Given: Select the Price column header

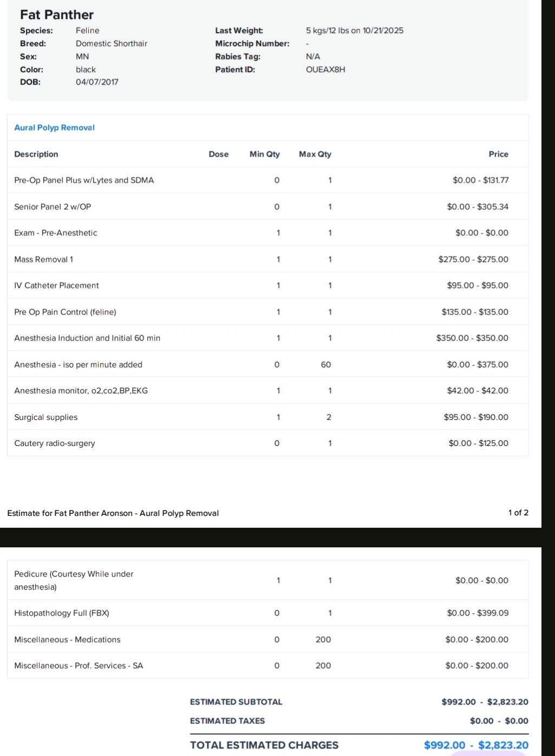Looking at the screenshot, I should (x=498, y=154).
